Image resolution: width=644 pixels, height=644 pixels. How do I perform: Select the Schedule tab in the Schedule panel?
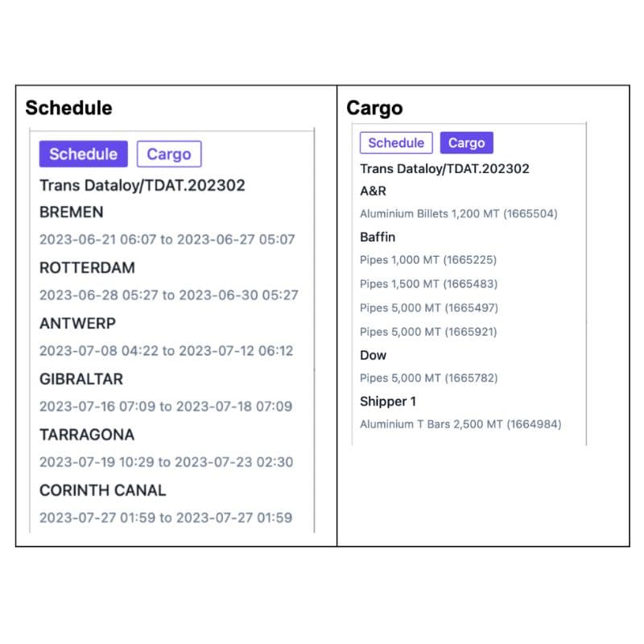84,154
